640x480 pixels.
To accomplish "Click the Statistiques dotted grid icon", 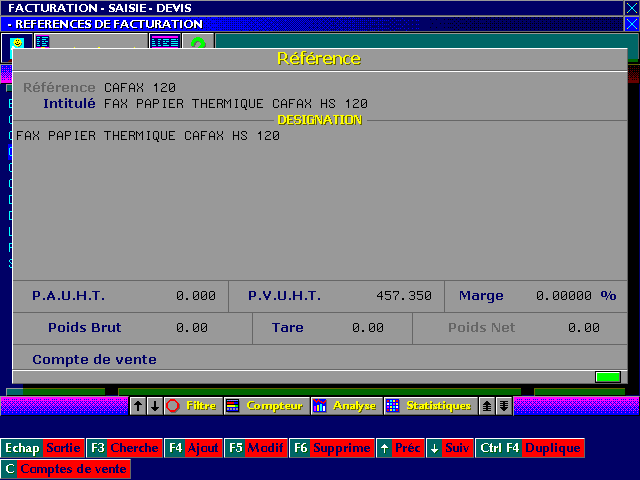I will pos(393,406).
